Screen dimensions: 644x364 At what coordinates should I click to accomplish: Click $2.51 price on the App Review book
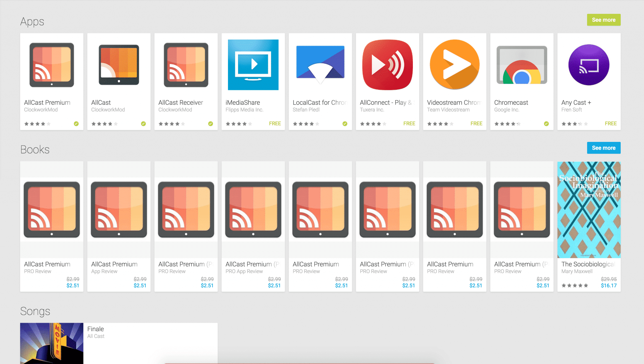coord(140,286)
